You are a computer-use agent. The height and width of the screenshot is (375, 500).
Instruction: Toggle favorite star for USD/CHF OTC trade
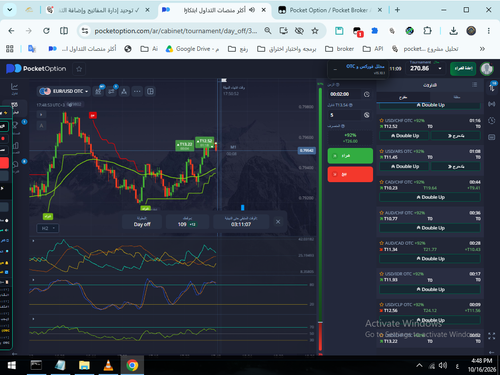[381, 120]
